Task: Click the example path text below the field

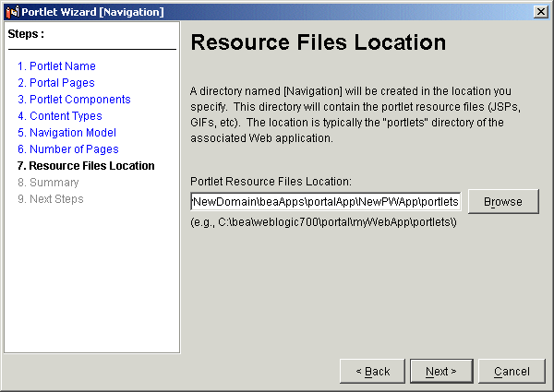Action: (323, 222)
